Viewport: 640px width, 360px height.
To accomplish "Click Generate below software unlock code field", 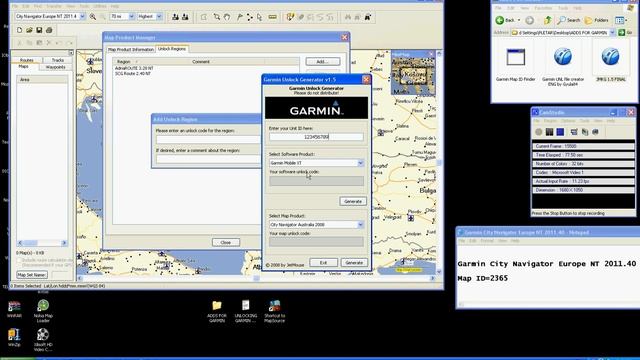I will coord(353,201).
